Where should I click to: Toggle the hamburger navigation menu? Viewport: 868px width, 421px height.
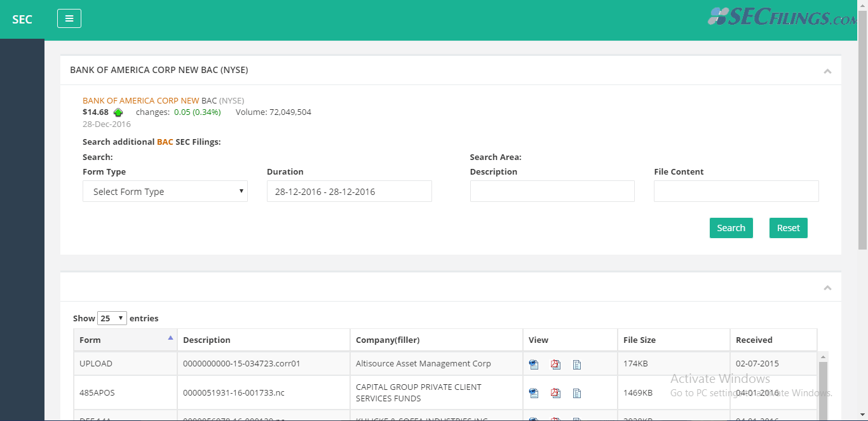69,18
